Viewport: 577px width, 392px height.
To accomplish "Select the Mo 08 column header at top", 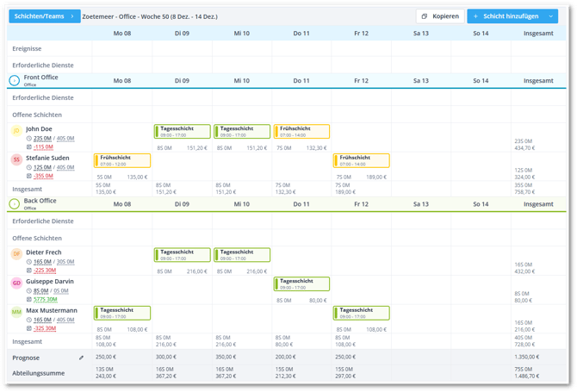I will click(x=121, y=33).
